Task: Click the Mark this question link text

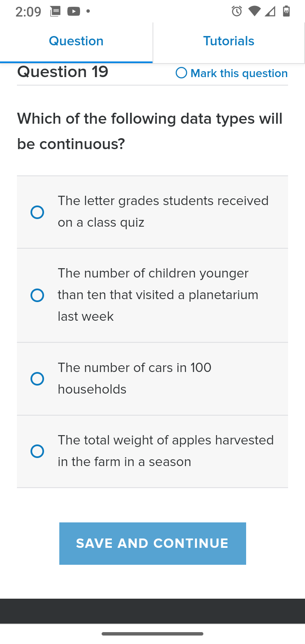Action: pyautogui.click(x=239, y=73)
